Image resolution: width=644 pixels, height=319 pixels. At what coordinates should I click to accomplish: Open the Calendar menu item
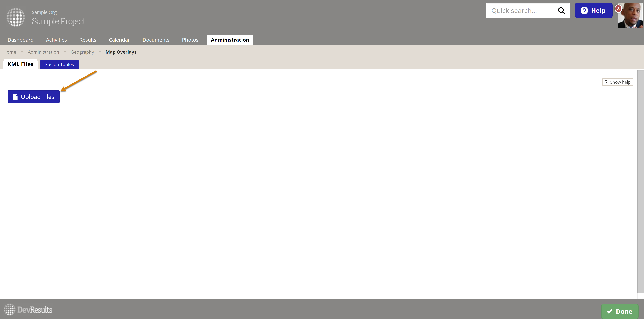[119, 40]
